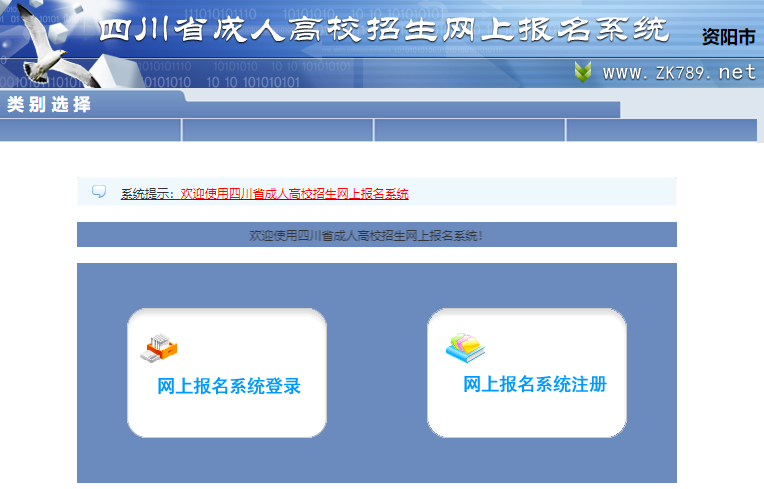Select the 类别选择 tab
764x489 pixels.
pos(49,104)
